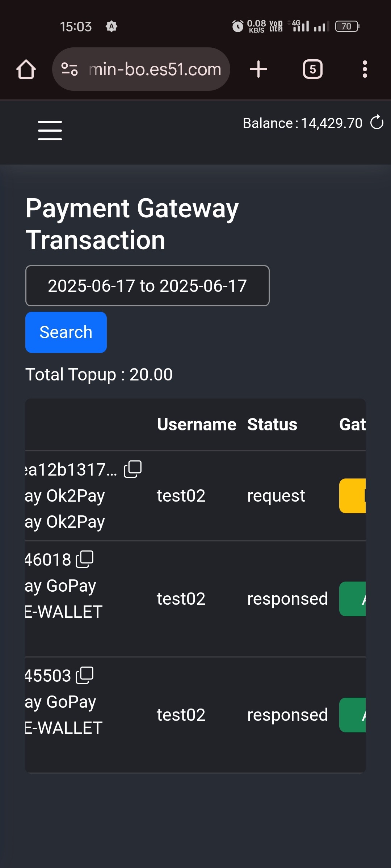Click the green badge for transaction 46018

(353, 599)
